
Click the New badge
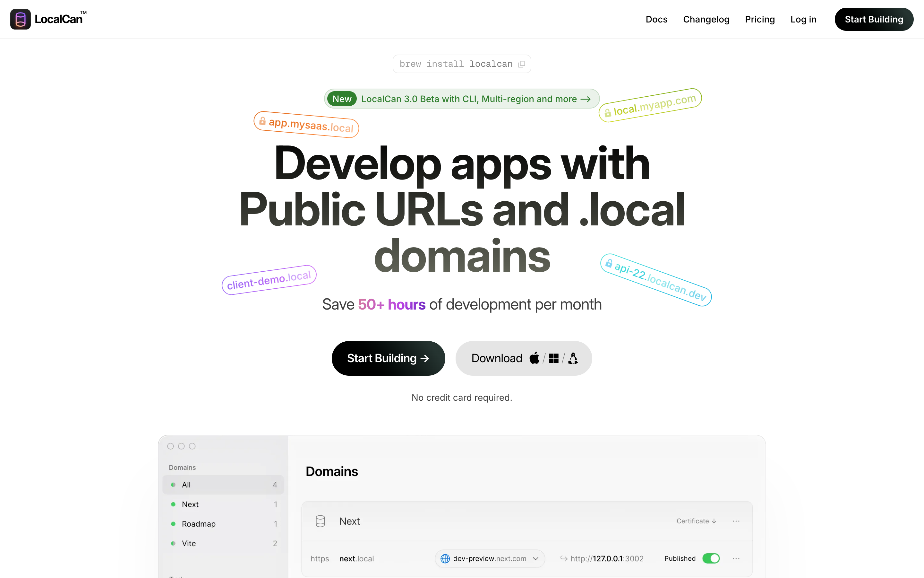(342, 99)
